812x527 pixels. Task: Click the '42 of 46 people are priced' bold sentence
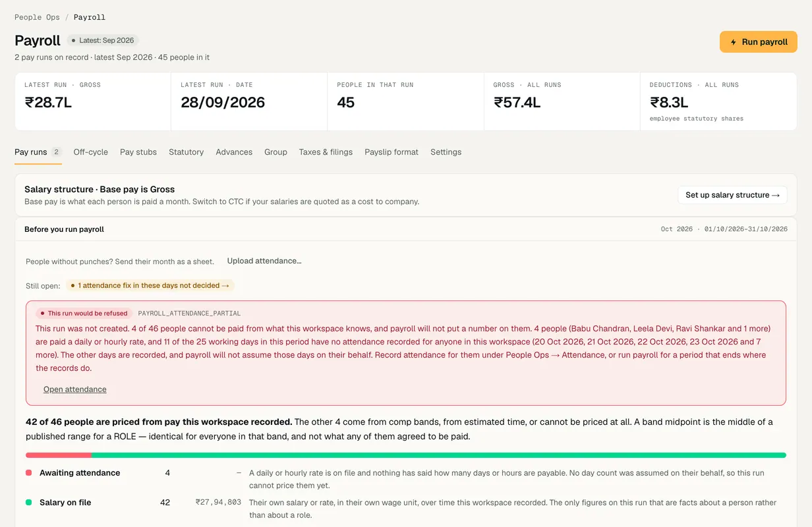pyautogui.click(x=159, y=422)
